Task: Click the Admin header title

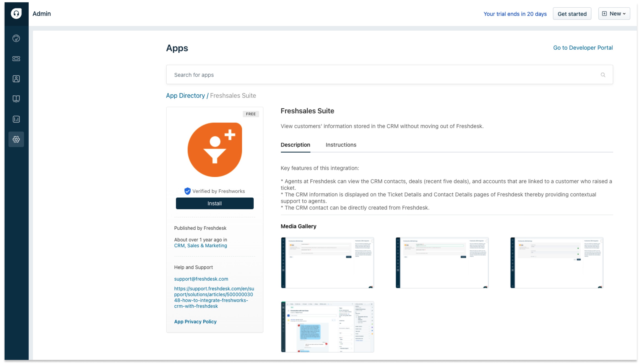Action: [x=41, y=13]
